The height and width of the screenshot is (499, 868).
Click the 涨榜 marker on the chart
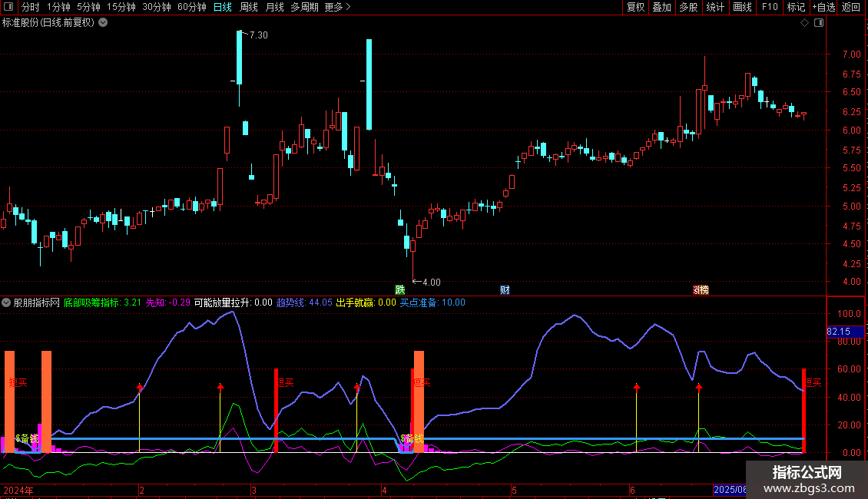click(701, 290)
